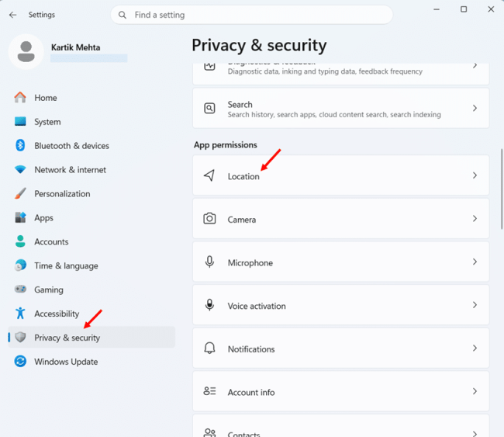Expand the Diagnostics & feedback chevron
The image size is (504, 437).
click(x=475, y=66)
